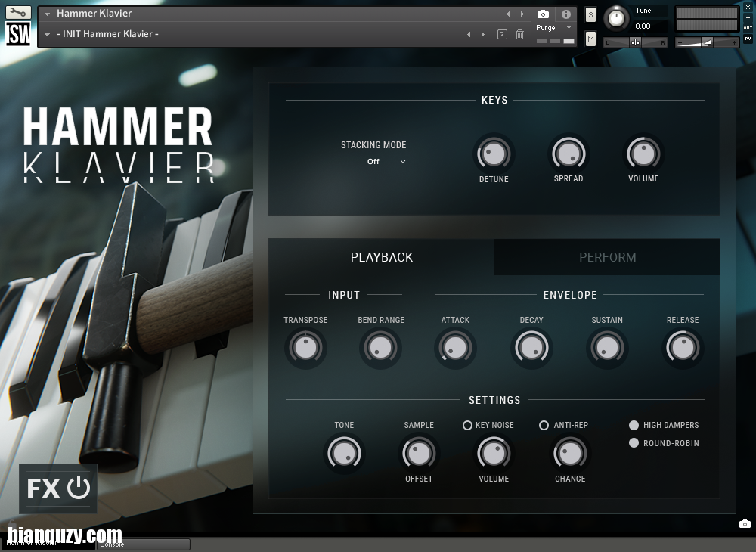Click the Keys Volume knob
This screenshot has height=552, width=756.
[x=643, y=154]
